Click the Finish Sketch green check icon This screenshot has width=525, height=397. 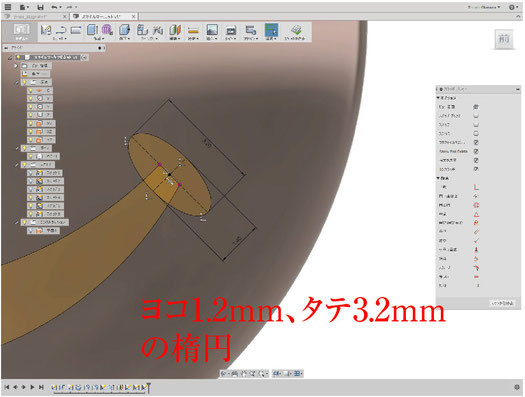295,30
